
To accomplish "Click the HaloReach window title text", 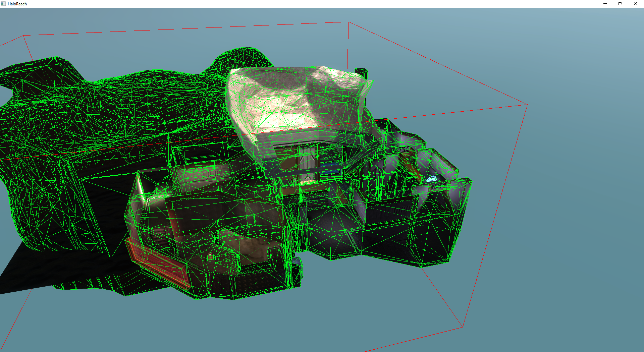I will click(17, 4).
